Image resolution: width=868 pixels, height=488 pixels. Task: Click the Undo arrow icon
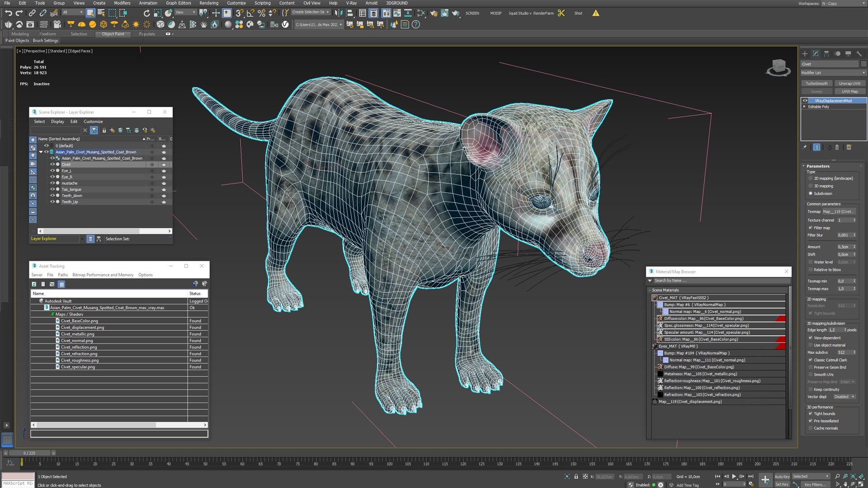click(8, 13)
